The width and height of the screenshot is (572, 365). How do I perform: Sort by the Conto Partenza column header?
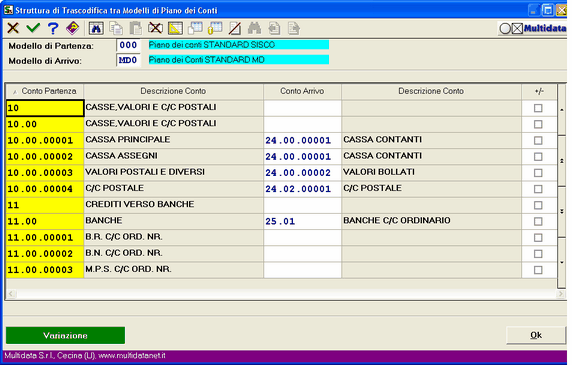pos(45,91)
